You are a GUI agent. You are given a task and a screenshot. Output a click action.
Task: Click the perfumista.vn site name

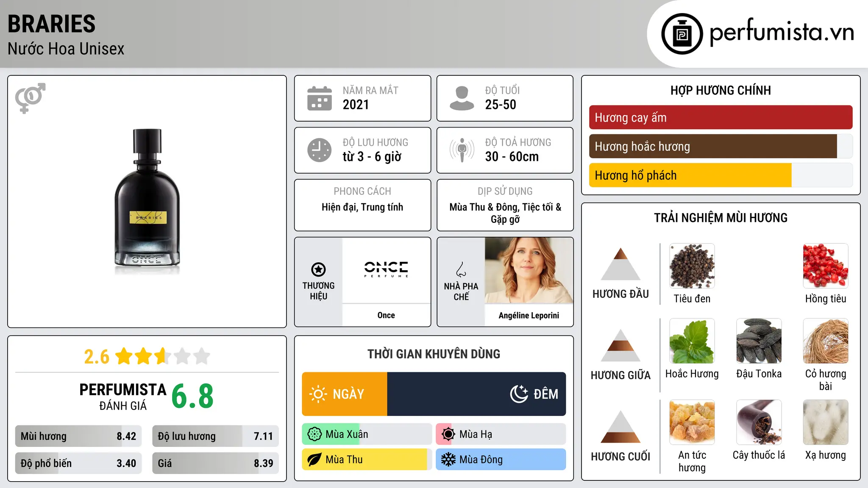pyautogui.click(x=782, y=33)
